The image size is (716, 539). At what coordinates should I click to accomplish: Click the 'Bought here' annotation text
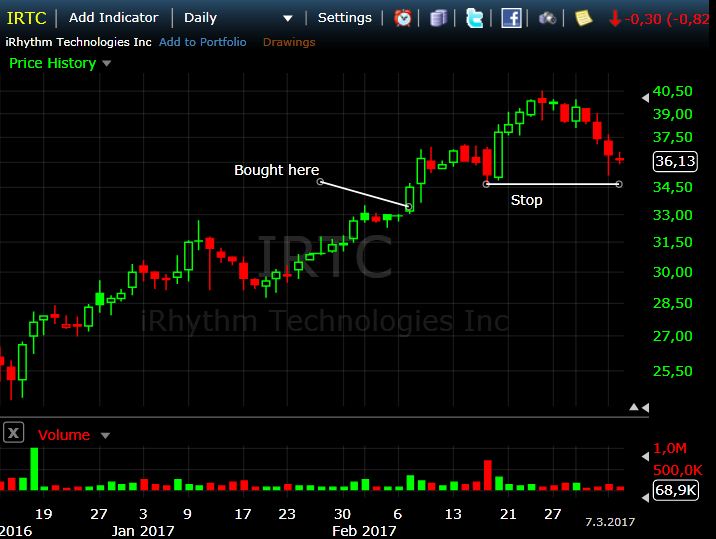click(277, 170)
